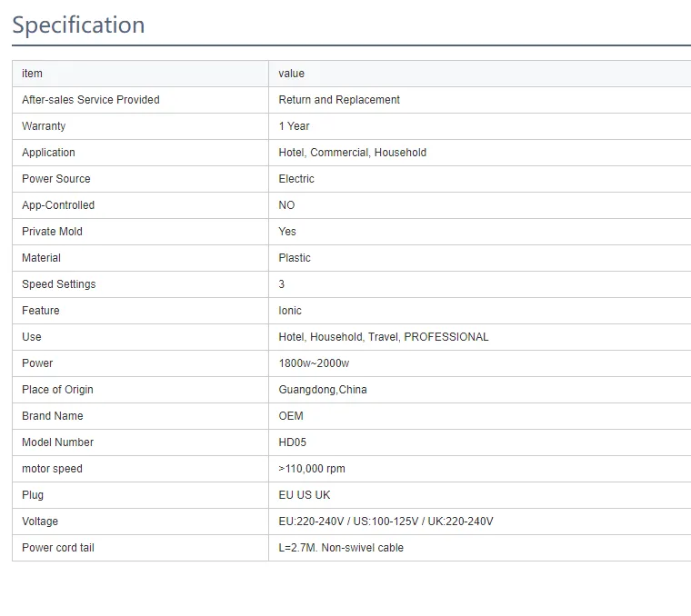The height and width of the screenshot is (616, 691).
Task: Click the '1800w~2000w' power value
Action: tap(314, 363)
